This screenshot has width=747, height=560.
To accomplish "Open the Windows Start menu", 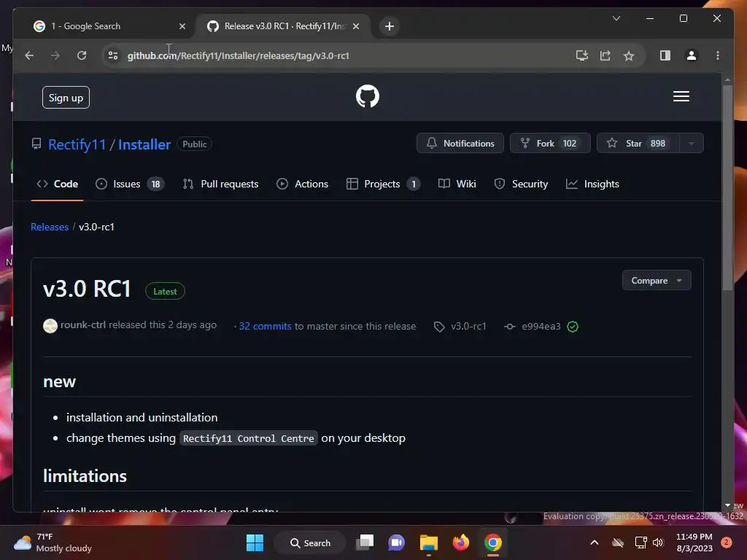I will tap(255, 542).
